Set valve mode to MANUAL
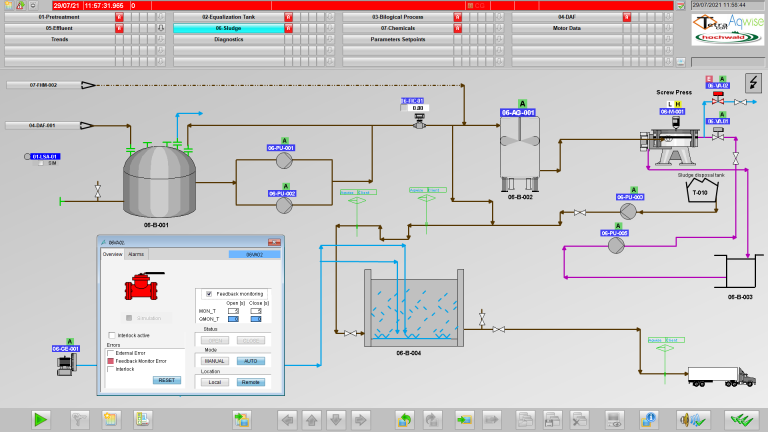Image resolution: width=768 pixels, height=432 pixels. [215, 360]
